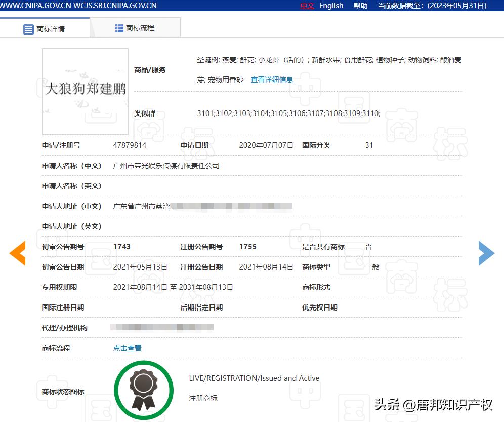Open the English language option
This screenshot has width=504, height=422.
331,6
